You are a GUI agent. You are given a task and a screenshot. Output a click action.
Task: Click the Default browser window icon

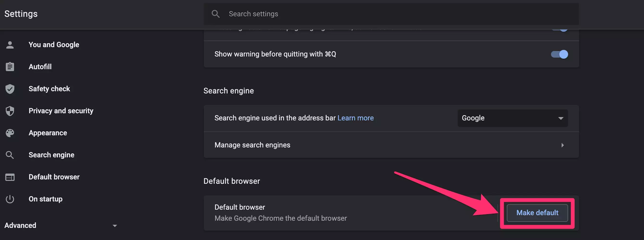pyautogui.click(x=10, y=177)
